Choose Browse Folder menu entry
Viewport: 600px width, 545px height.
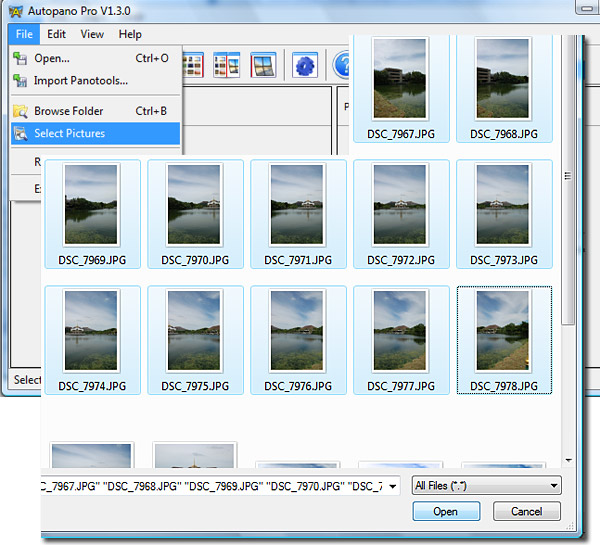click(x=96, y=111)
